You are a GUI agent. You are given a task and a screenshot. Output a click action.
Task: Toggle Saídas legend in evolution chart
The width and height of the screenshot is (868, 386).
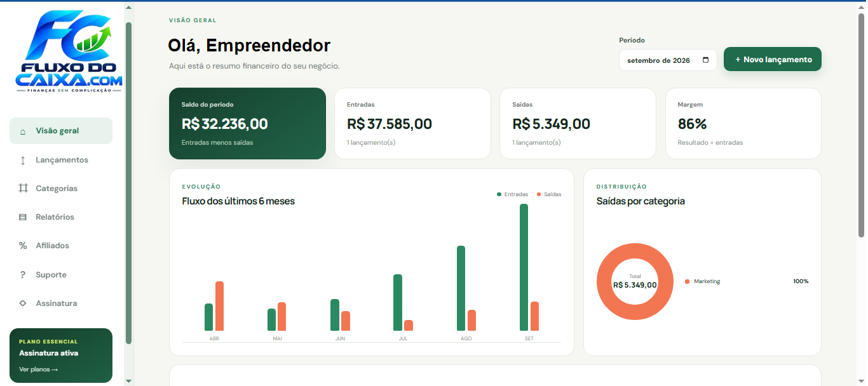click(x=549, y=194)
